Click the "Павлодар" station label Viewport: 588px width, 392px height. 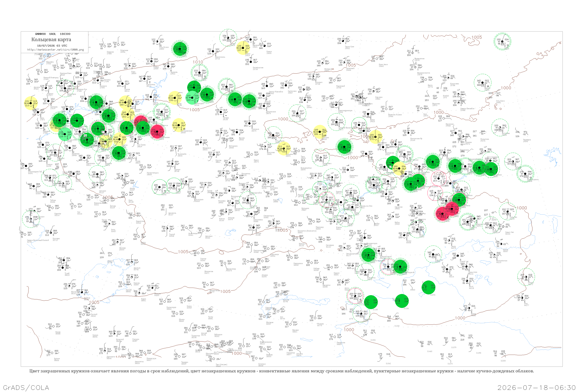click(319, 227)
